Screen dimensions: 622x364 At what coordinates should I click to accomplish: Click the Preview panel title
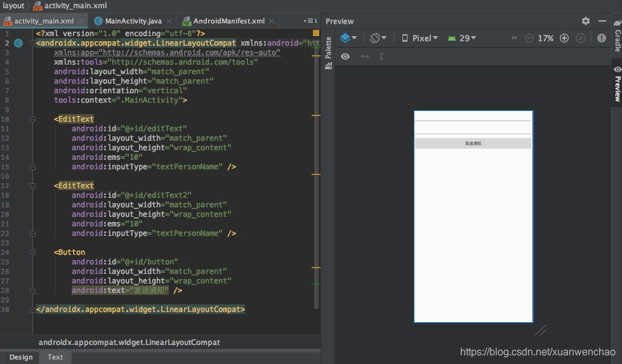pos(340,21)
